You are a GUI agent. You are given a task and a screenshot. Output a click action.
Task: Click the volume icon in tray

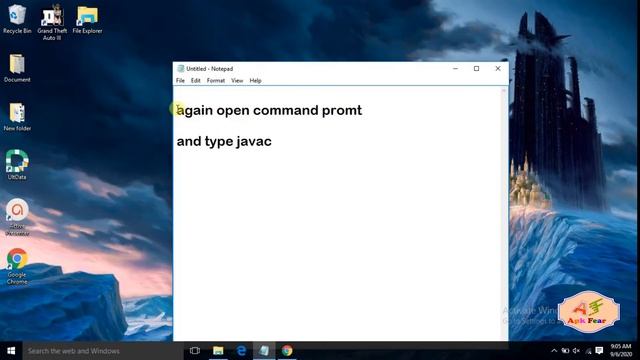tap(576, 351)
